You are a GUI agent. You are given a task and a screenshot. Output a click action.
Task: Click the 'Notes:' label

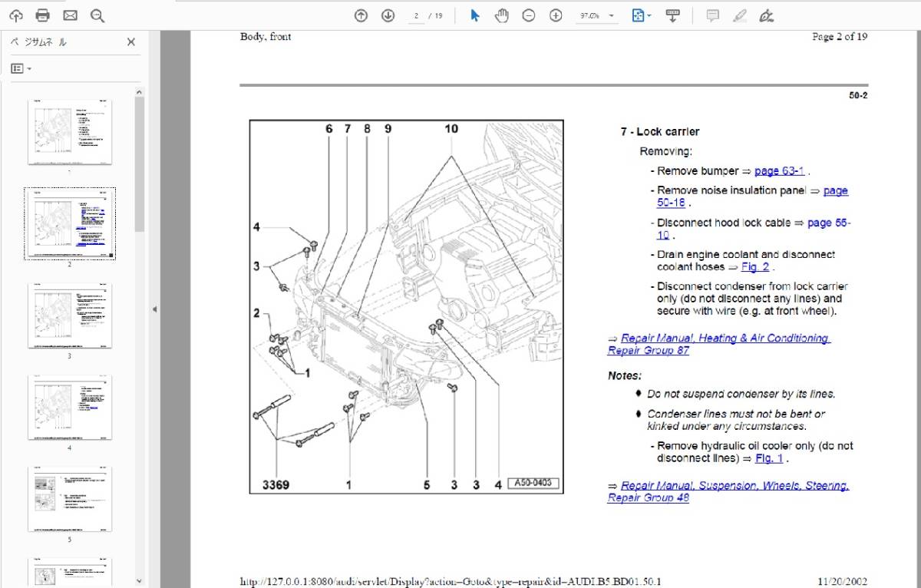[624, 376]
